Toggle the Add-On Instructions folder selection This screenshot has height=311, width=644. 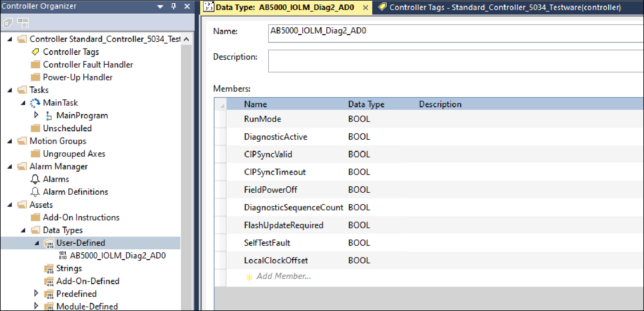click(x=35, y=217)
